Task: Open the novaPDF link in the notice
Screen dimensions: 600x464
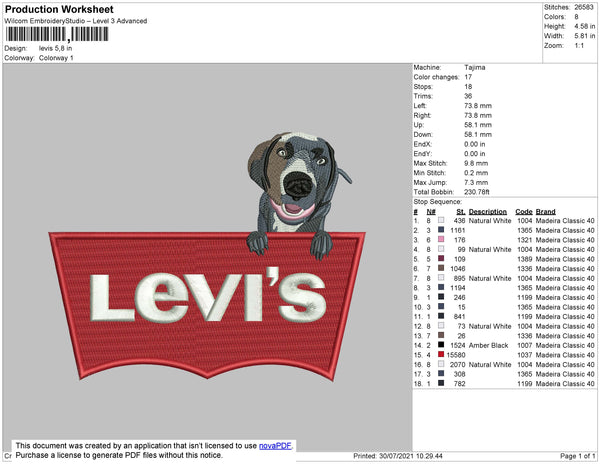Action: tap(275, 446)
